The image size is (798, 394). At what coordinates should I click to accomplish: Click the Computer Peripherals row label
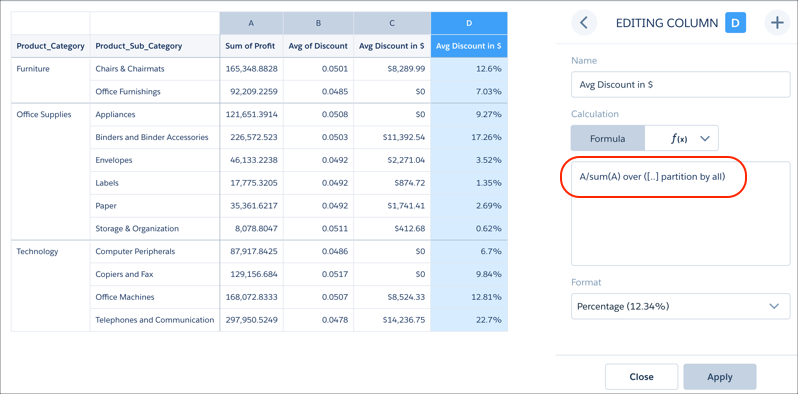click(135, 251)
